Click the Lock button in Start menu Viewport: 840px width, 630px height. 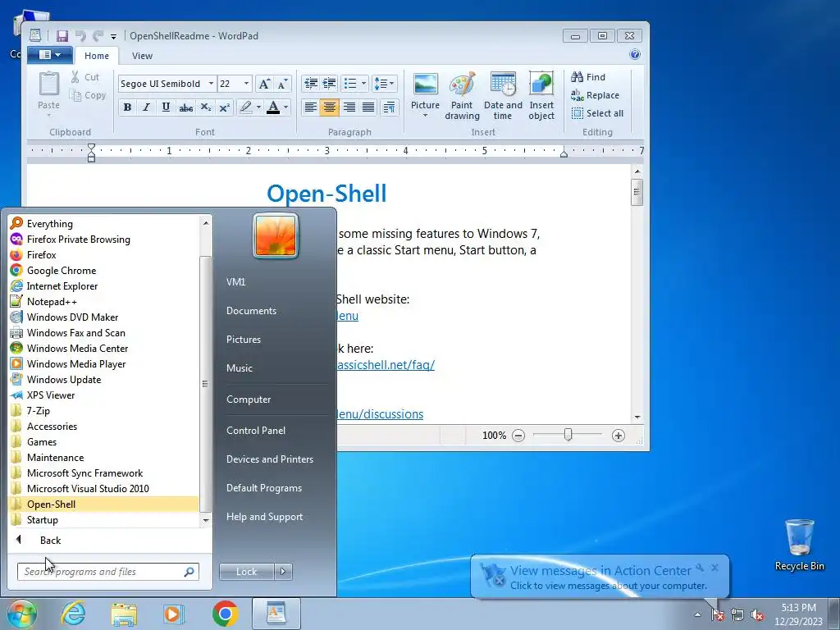(x=246, y=572)
